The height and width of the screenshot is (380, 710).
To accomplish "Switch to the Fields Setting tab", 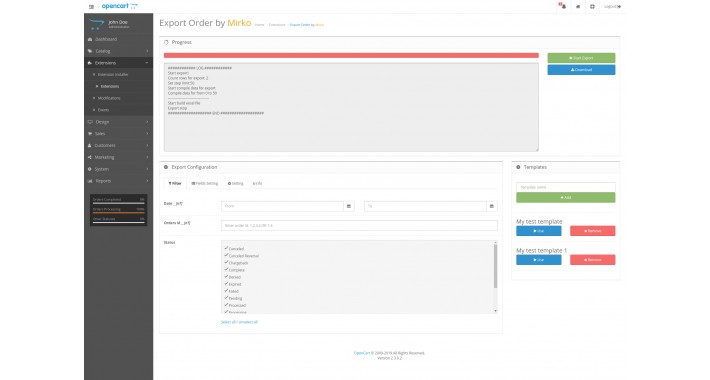I will 205,183.
